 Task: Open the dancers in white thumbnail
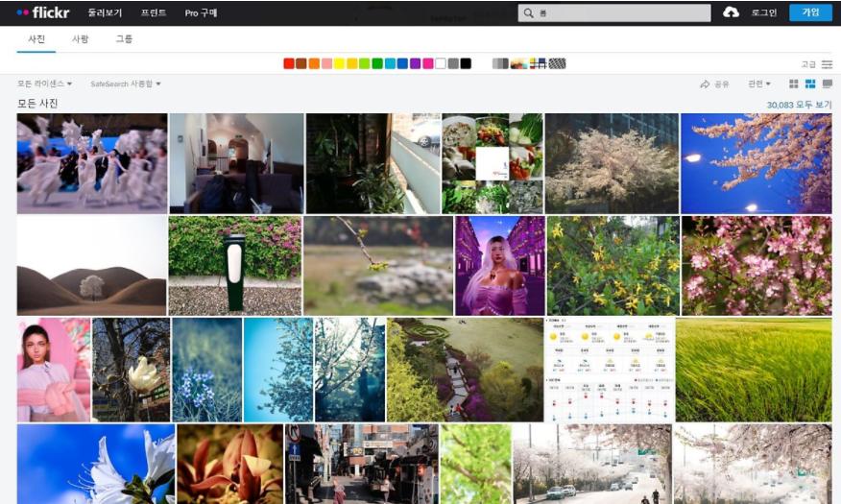click(92, 163)
